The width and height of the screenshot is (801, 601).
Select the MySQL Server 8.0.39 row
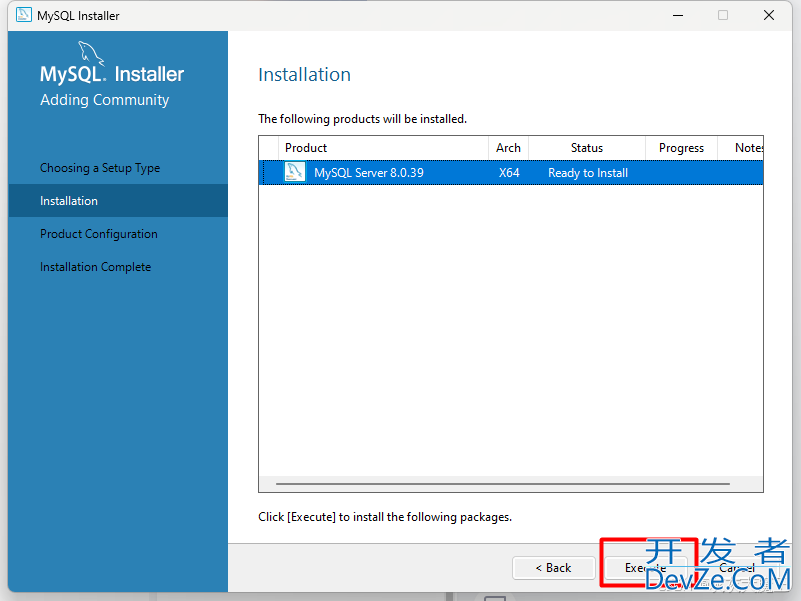pyautogui.click(x=511, y=173)
